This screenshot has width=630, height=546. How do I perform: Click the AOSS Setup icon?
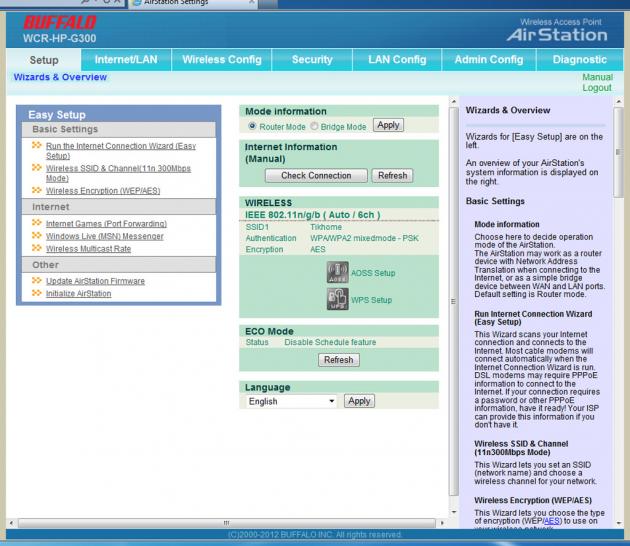pos(337,270)
